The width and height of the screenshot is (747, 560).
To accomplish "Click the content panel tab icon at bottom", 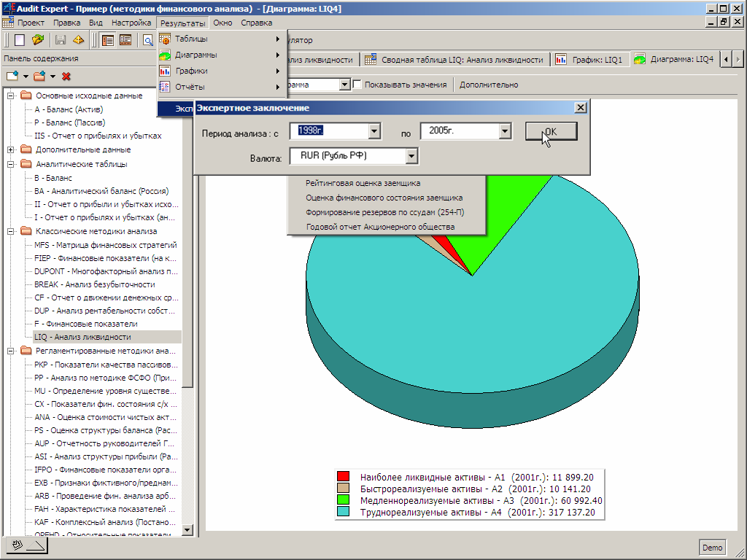I will [27, 545].
